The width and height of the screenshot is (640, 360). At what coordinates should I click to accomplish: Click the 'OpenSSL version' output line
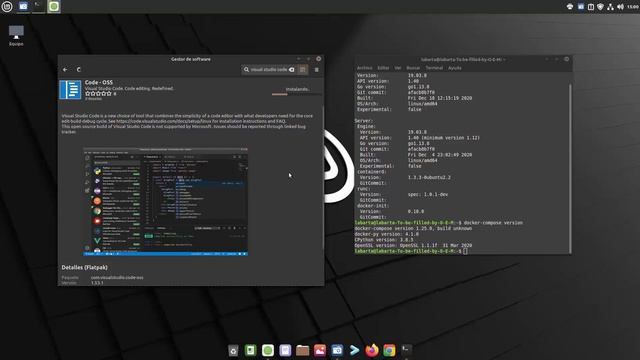coord(413,246)
